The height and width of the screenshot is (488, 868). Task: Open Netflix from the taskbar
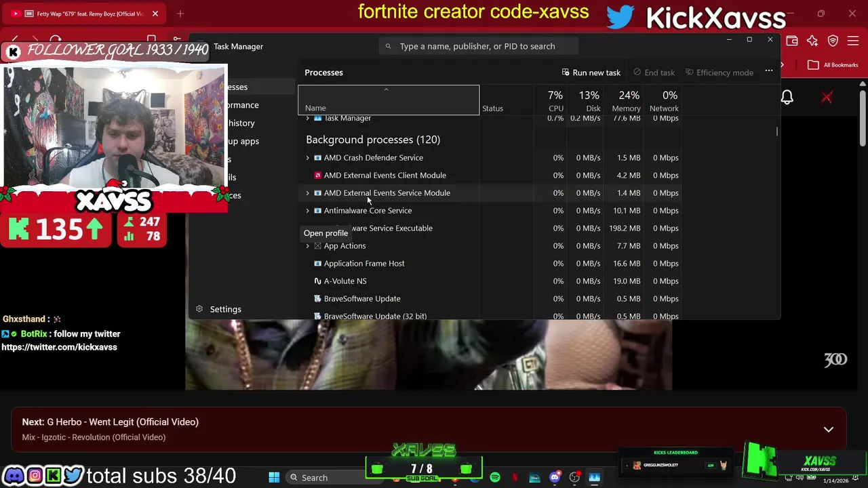tap(515, 478)
